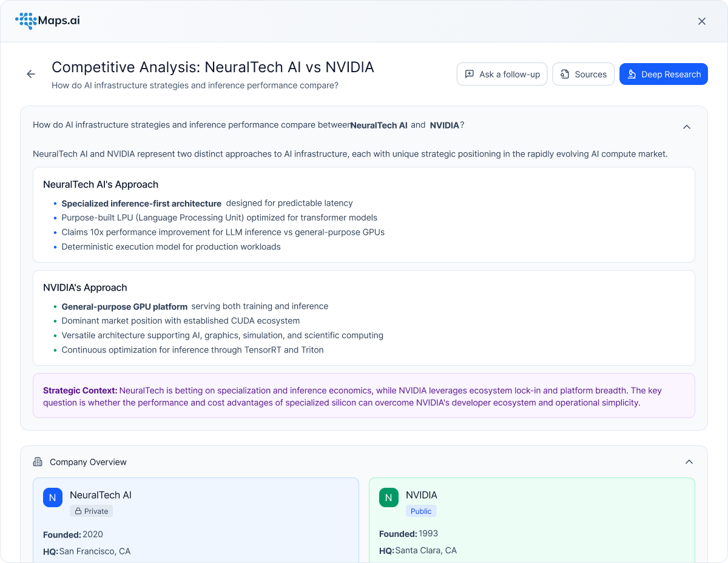Click the purple Strategic Context callout

coord(363,396)
